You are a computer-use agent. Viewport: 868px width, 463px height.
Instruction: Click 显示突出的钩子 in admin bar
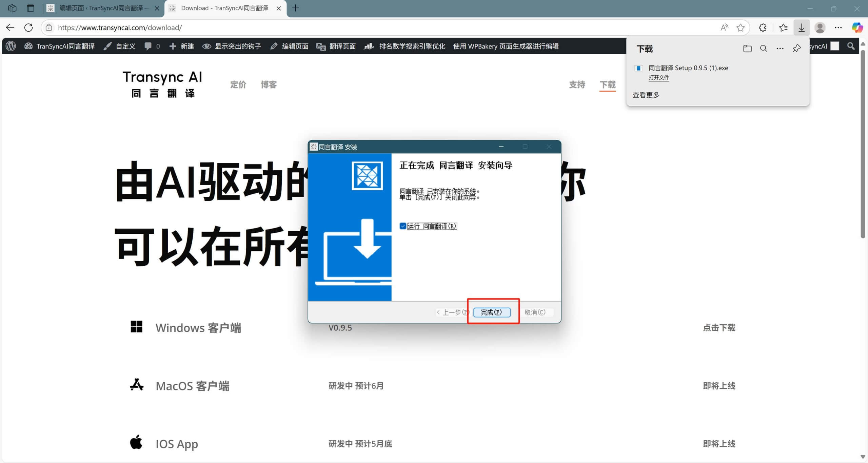[232, 46]
